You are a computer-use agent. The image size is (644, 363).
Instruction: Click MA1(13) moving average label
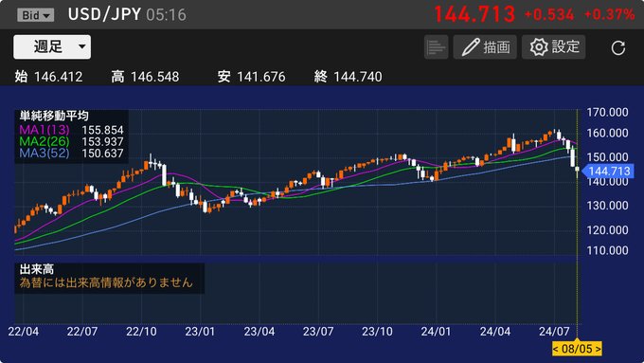coord(45,130)
